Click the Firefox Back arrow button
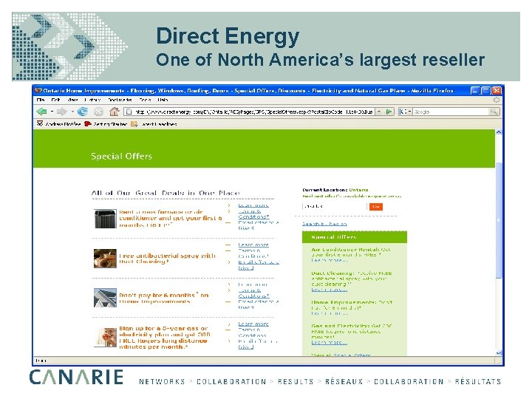The image size is (532, 399). coord(41,112)
